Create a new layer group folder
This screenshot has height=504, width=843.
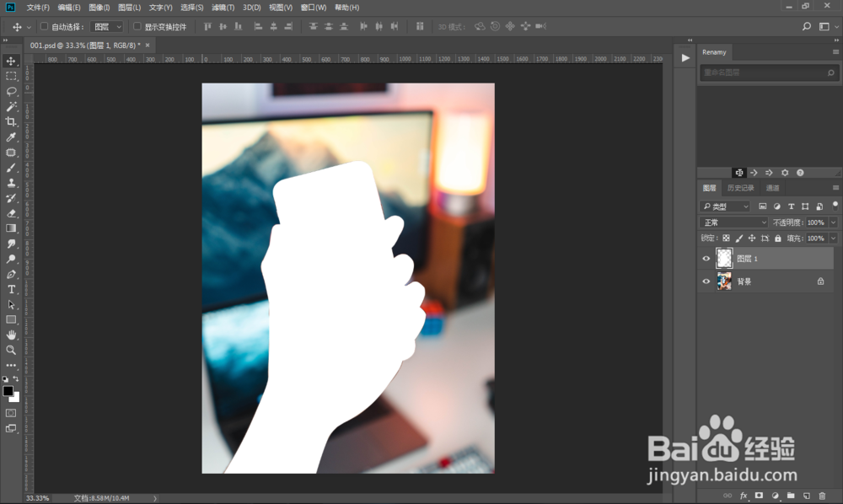click(x=791, y=496)
